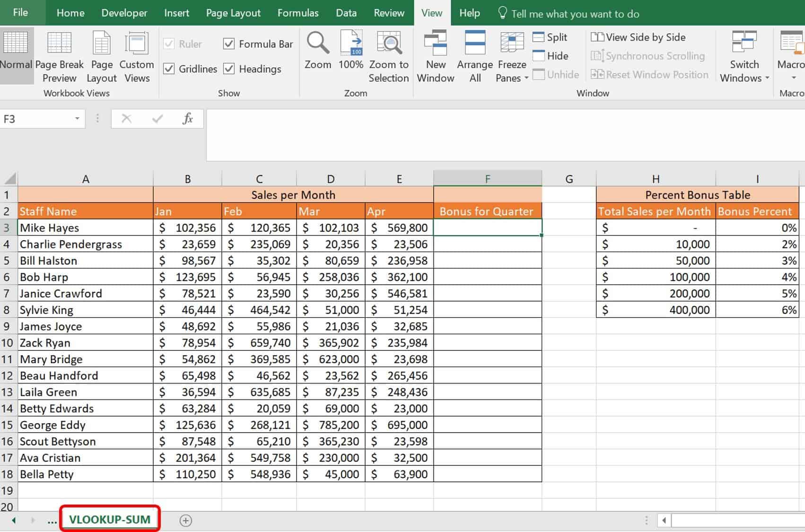Open the Formulas ribbon tab
The width and height of the screenshot is (805, 532).
coord(297,13)
